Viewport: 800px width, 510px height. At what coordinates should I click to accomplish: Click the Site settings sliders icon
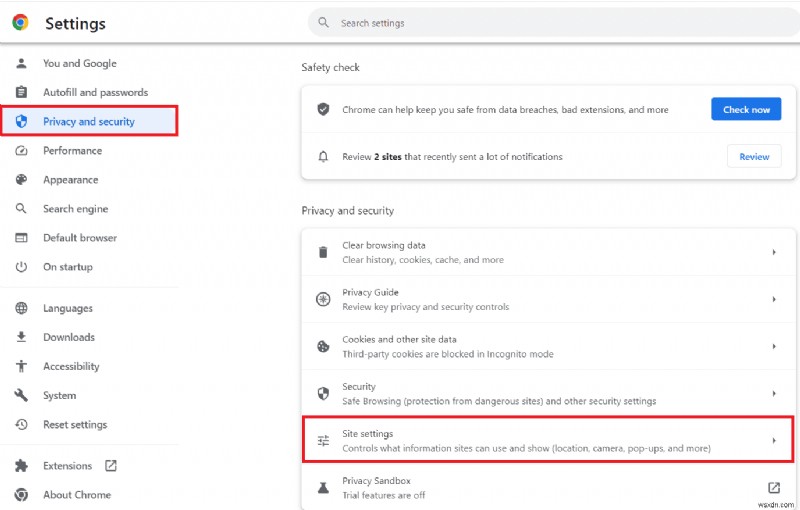click(323, 441)
